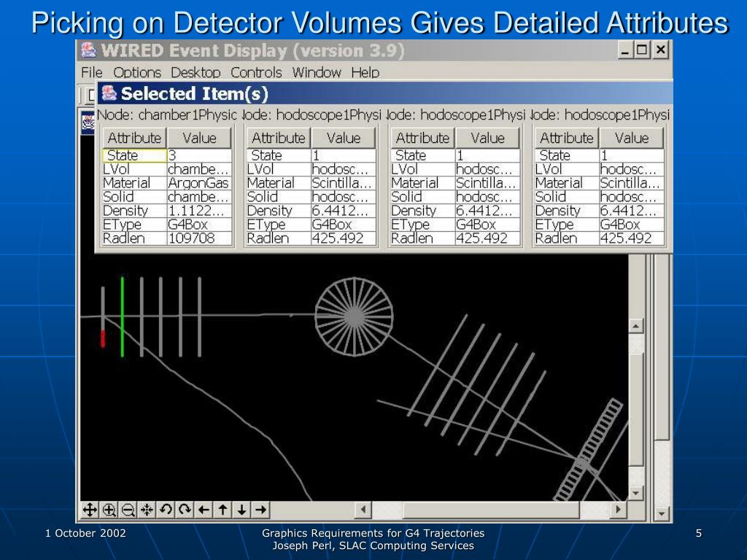Maximize the WIRED Event Display window
Viewport: 747px width, 560px height.
pos(642,50)
